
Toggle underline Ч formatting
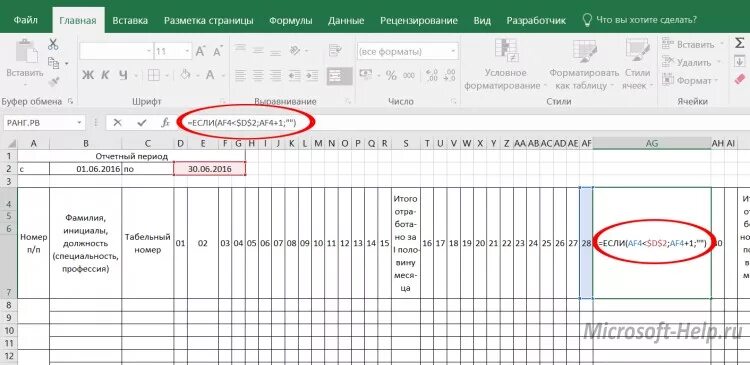pos(123,75)
